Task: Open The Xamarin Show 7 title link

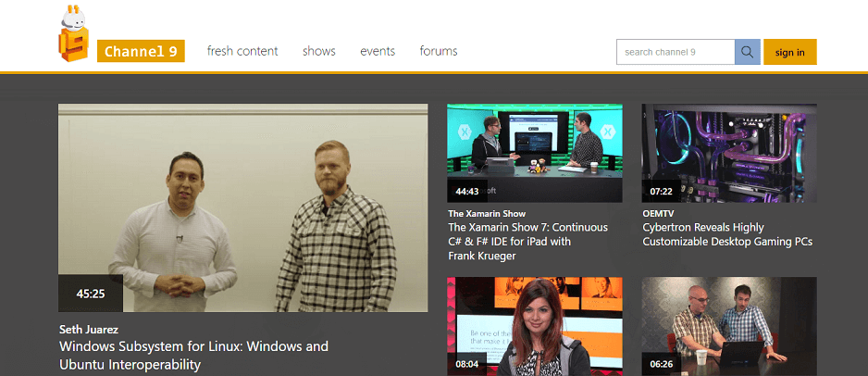Action: 528,242
